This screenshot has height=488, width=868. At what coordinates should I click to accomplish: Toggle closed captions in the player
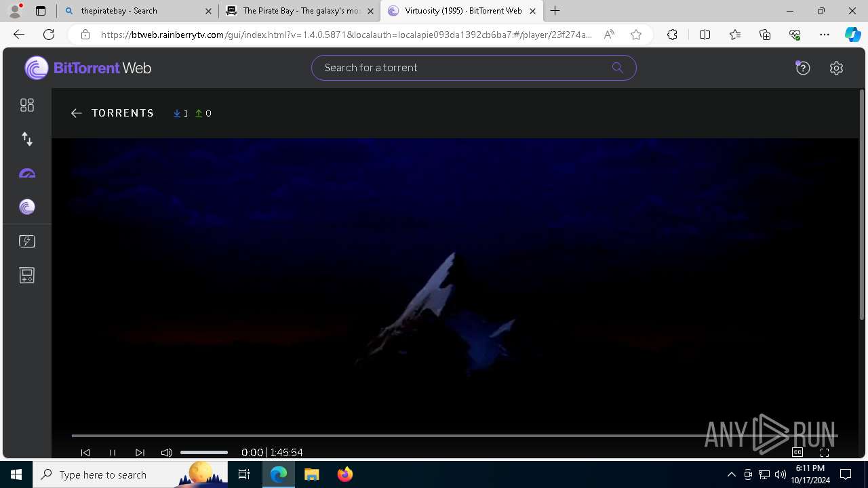pos(797,452)
